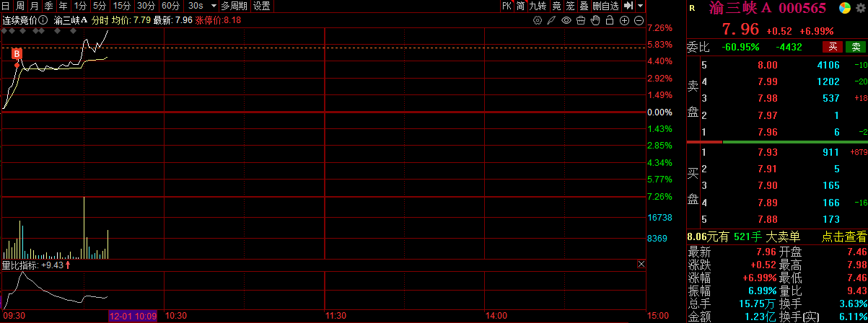This screenshot has height=323, width=868.
Task: Click 连续竞价 status label
Action: pyautogui.click(x=19, y=20)
